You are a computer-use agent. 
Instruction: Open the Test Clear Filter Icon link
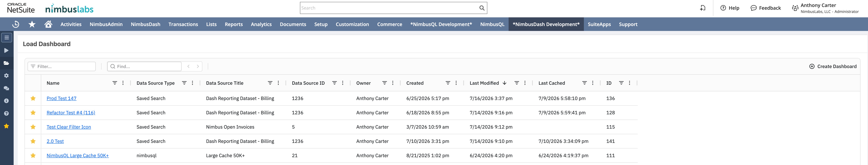point(69,127)
